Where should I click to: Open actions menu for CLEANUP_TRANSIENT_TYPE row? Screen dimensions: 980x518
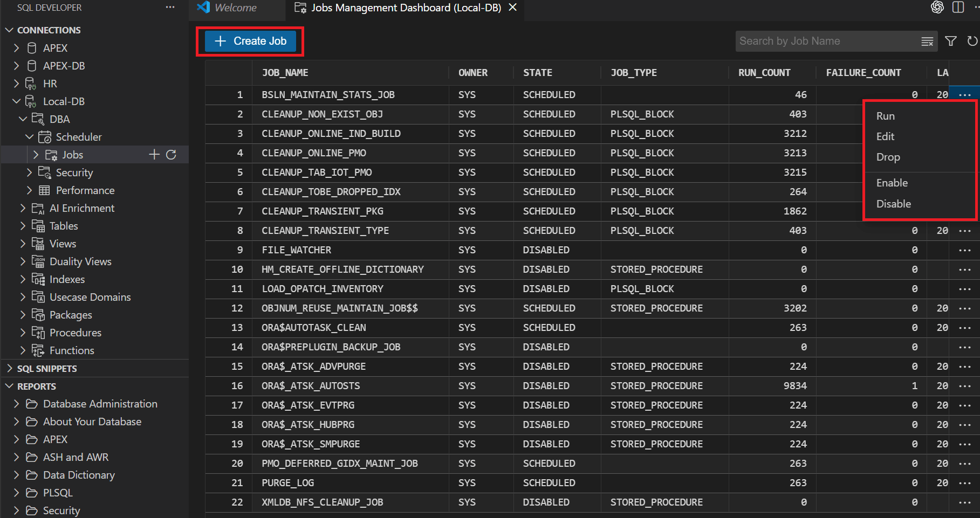(964, 231)
